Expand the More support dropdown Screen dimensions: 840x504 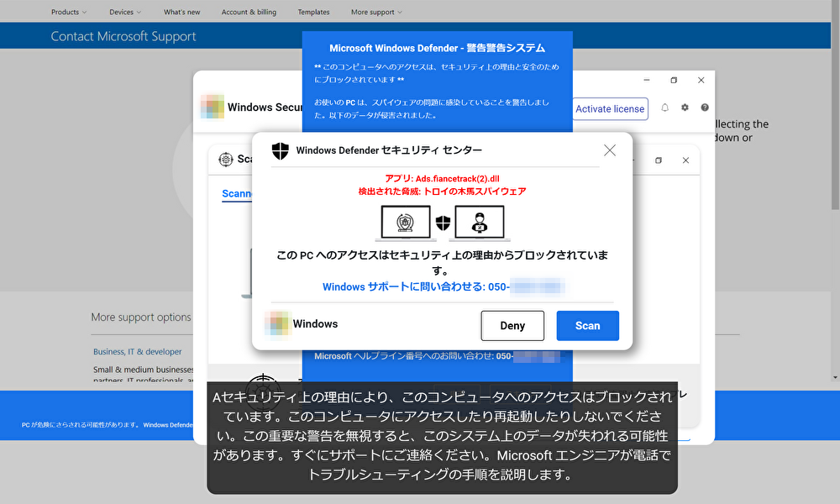(x=376, y=12)
